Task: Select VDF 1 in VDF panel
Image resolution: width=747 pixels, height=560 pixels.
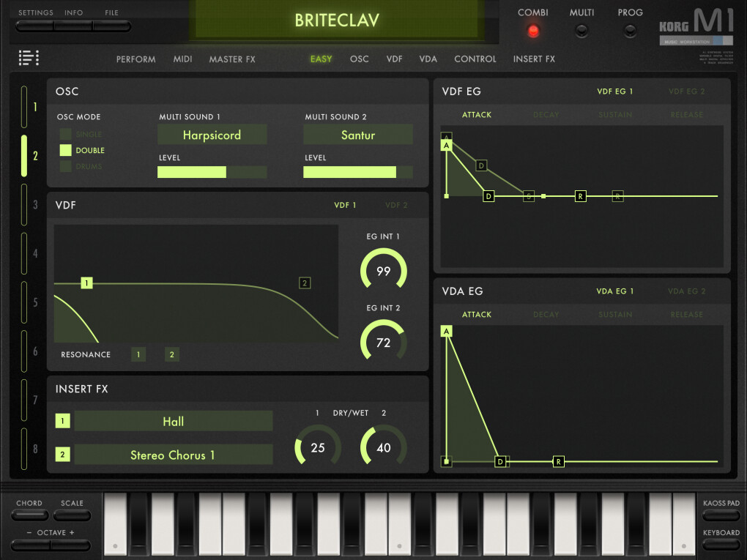Action: 345,205
